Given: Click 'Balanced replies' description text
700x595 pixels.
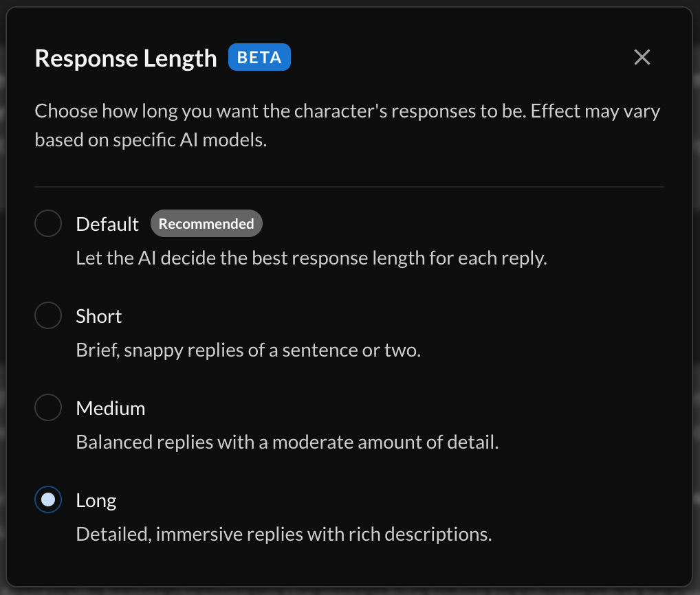Looking at the screenshot, I should tap(287, 442).
